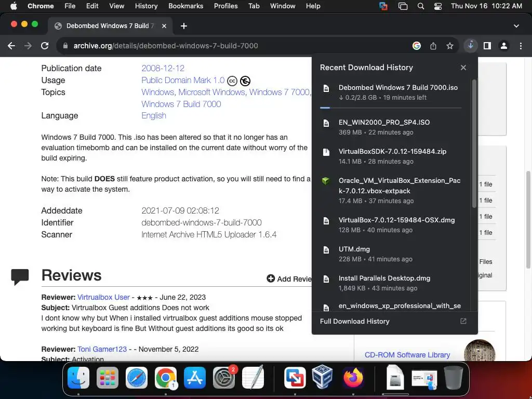Open the History menu
The width and height of the screenshot is (532, 399).
tap(146, 6)
